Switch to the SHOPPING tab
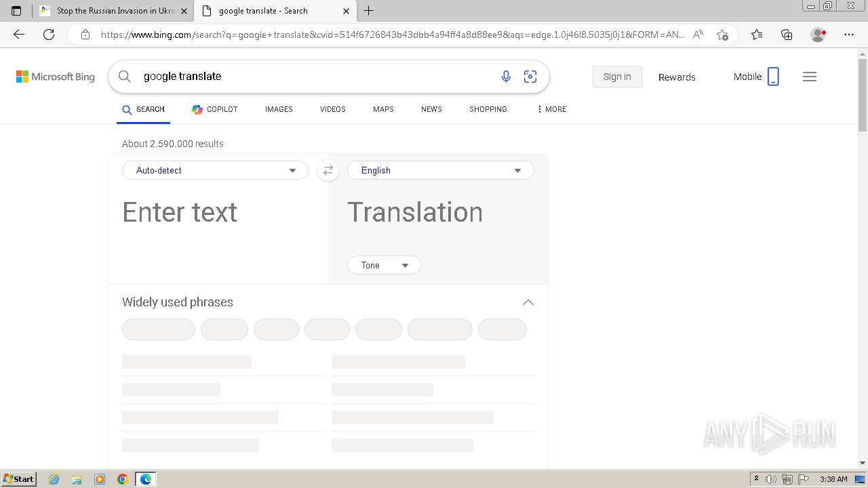868x488 pixels. click(488, 109)
